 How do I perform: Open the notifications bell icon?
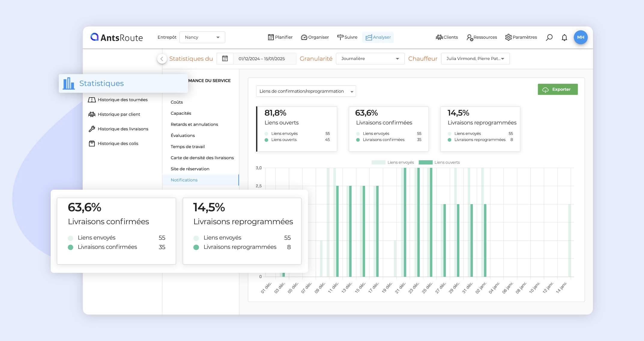click(x=564, y=37)
